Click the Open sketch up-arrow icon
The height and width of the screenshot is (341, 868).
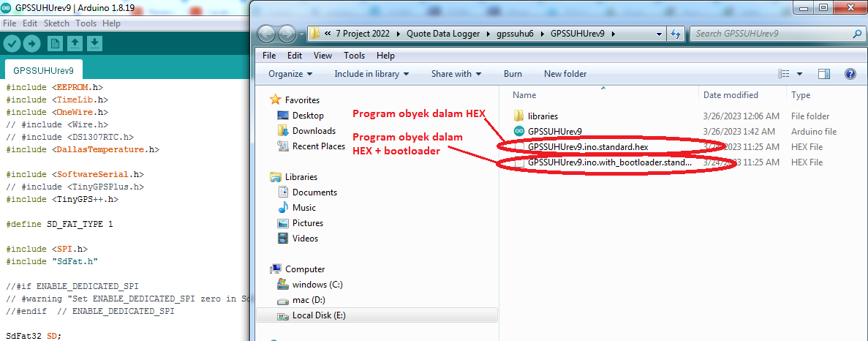pos(75,44)
